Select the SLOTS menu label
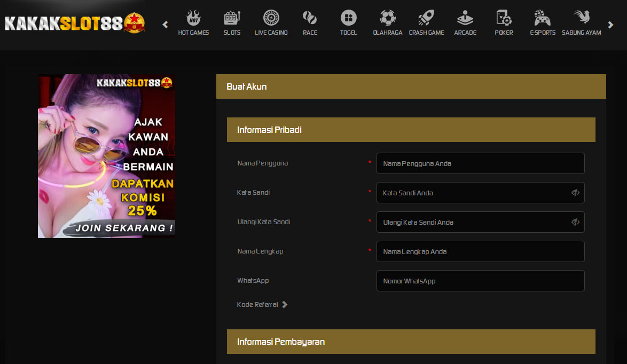Screen dimensions: 627x364 [x=232, y=33]
